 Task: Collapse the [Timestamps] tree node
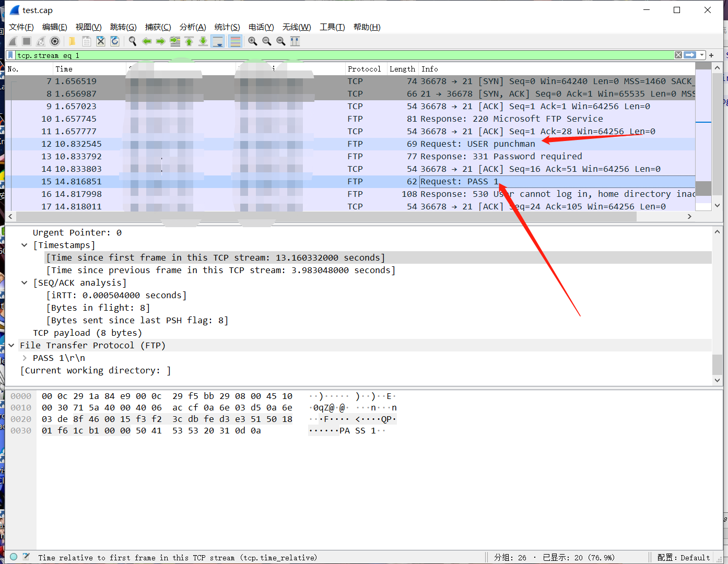pyautogui.click(x=24, y=245)
